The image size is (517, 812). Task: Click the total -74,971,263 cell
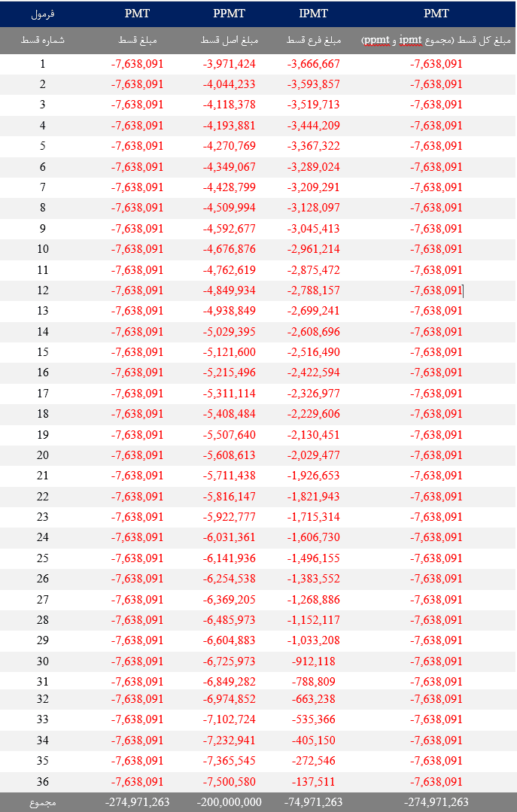coord(313,802)
